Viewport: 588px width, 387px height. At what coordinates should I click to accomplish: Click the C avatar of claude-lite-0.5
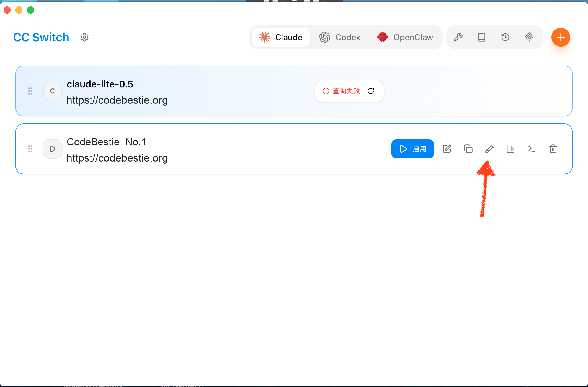(x=53, y=91)
